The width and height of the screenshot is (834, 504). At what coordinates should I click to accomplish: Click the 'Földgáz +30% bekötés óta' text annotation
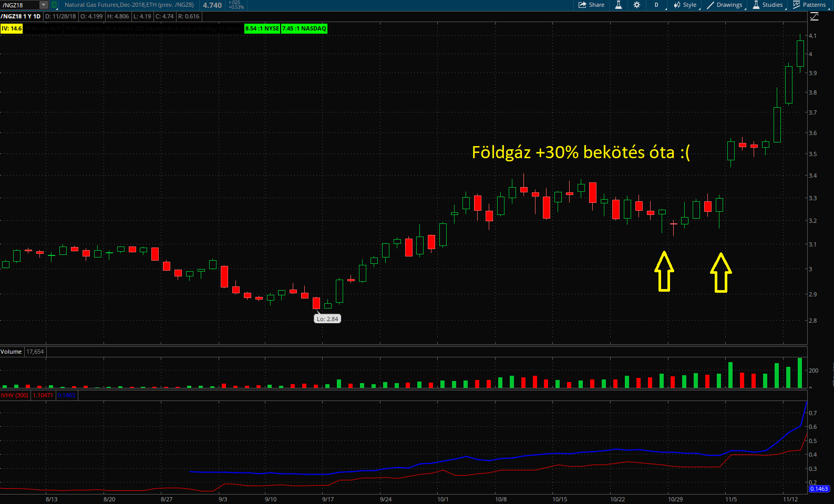(x=581, y=152)
